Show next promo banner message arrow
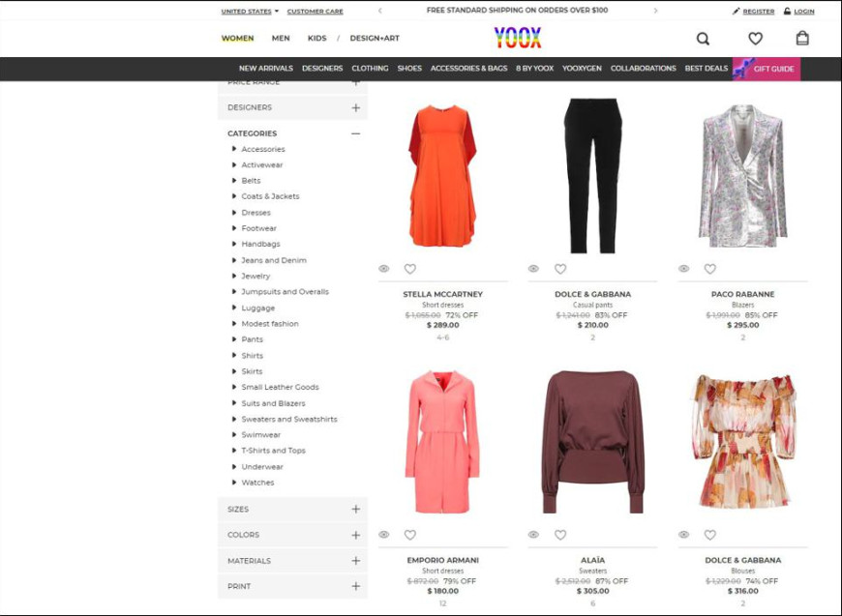The height and width of the screenshot is (616, 842). pyautogui.click(x=655, y=11)
